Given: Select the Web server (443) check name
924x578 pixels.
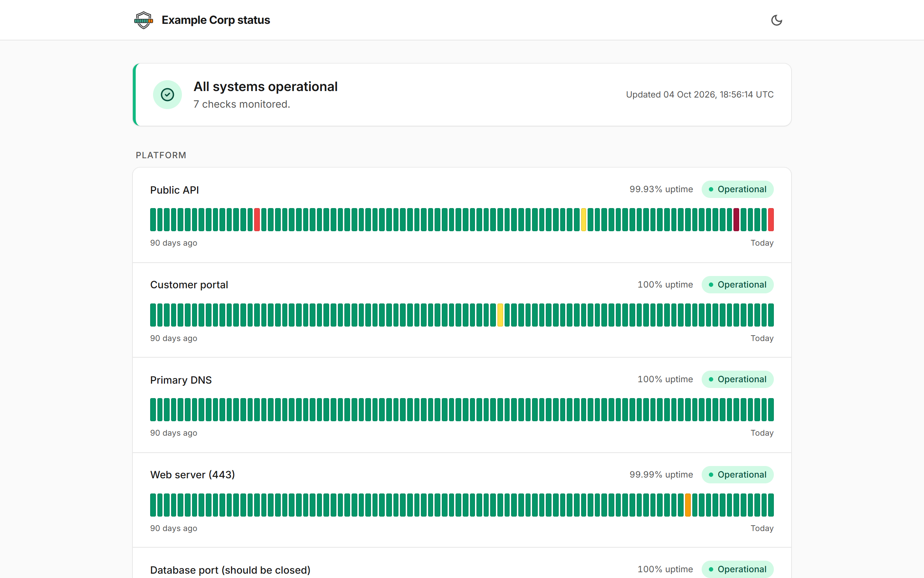Looking at the screenshot, I should point(192,475).
